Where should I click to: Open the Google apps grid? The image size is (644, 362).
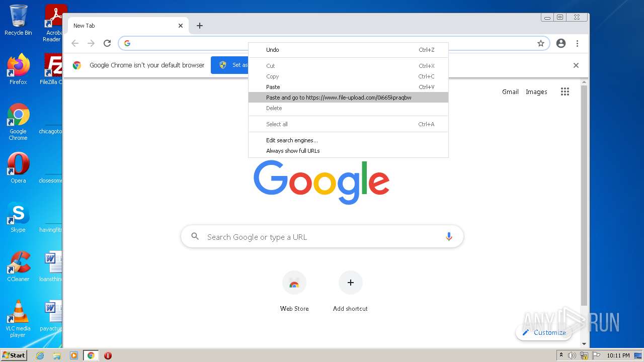click(565, 92)
